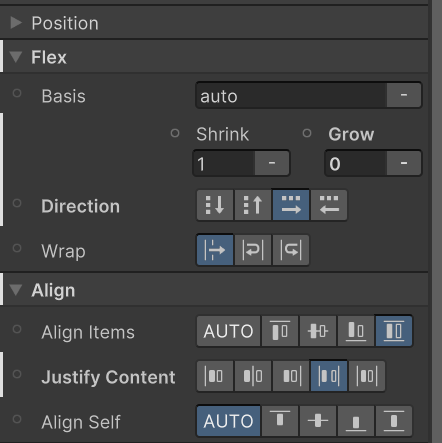
Task: Toggle the no-wrap option in Wrap
Action: point(215,250)
